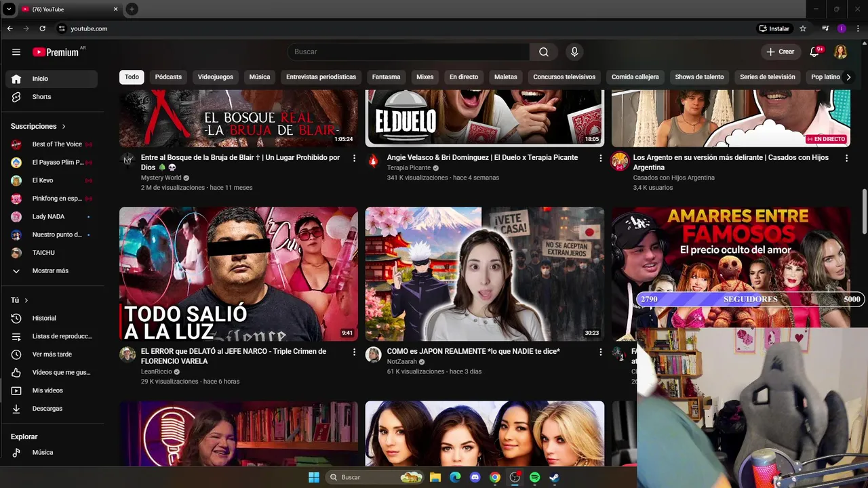The image size is (868, 488).
Task: Open the NotZaarah channel name
Action: (402, 362)
